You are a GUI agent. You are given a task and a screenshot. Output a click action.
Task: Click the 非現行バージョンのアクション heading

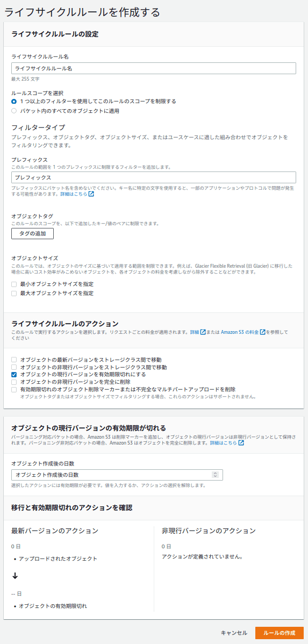(x=209, y=531)
